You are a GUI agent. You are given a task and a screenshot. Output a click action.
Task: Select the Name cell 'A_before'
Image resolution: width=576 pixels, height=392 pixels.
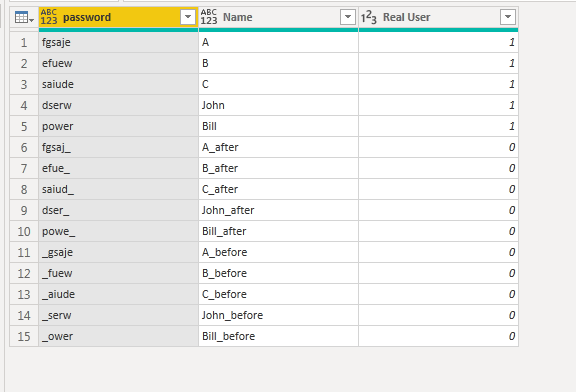tap(278, 252)
